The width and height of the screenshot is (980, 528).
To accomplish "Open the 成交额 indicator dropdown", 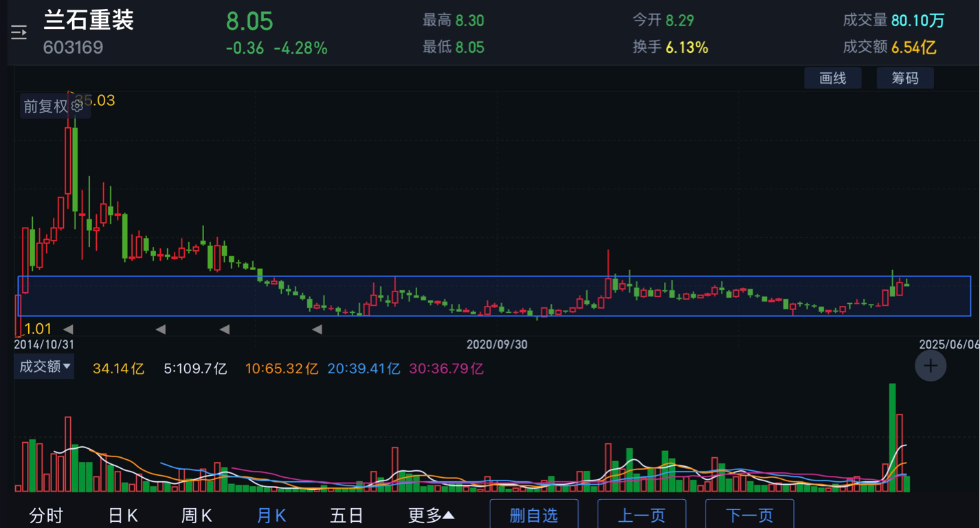I will (x=45, y=366).
